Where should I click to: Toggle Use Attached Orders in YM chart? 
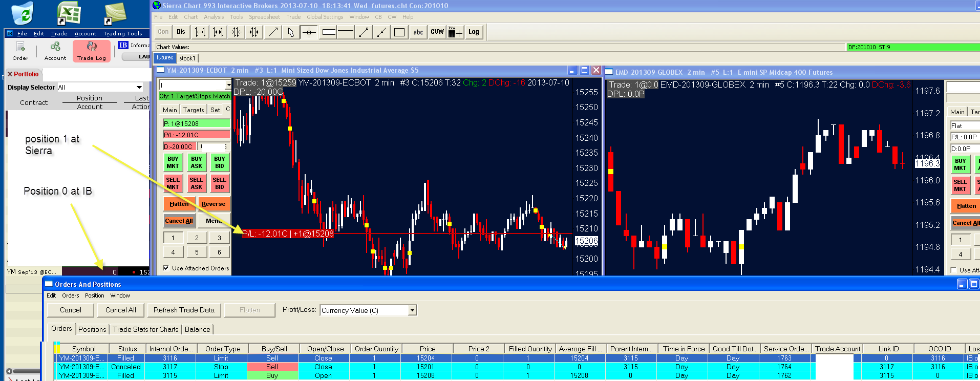point(166,268)
